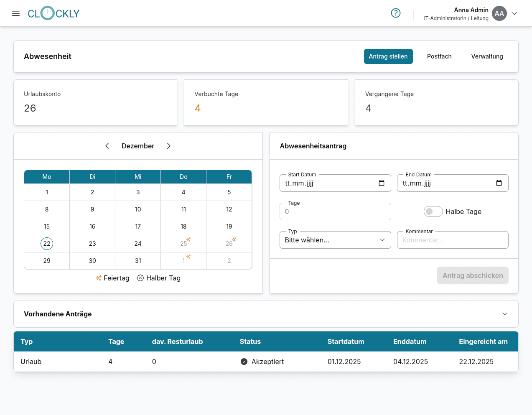Open Start Datum calendar picker icon
The image size is (532, 415).
[381, 183]
